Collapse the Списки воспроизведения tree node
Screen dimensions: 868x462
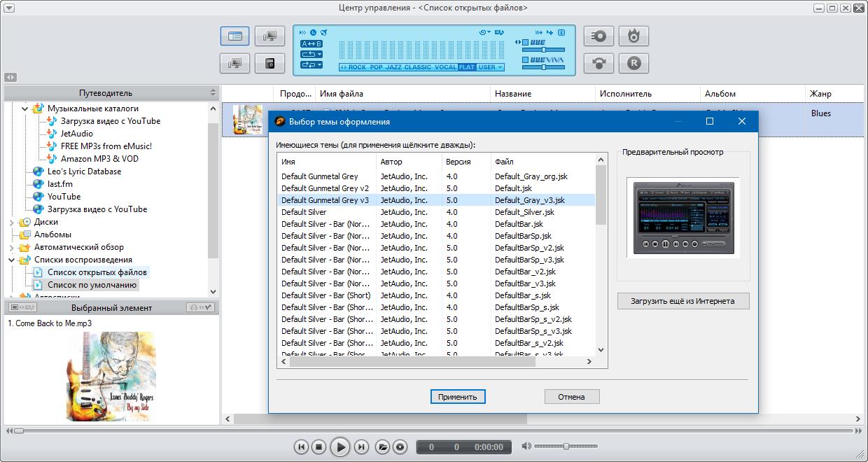[12, 260]
